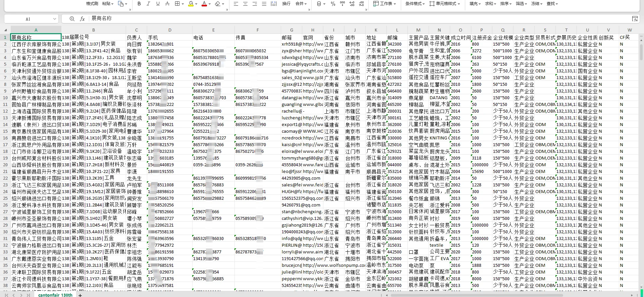Click the formula bar showing 展商名称
The width and height of the screenshot is (644, 297).
tap(359, 19)
